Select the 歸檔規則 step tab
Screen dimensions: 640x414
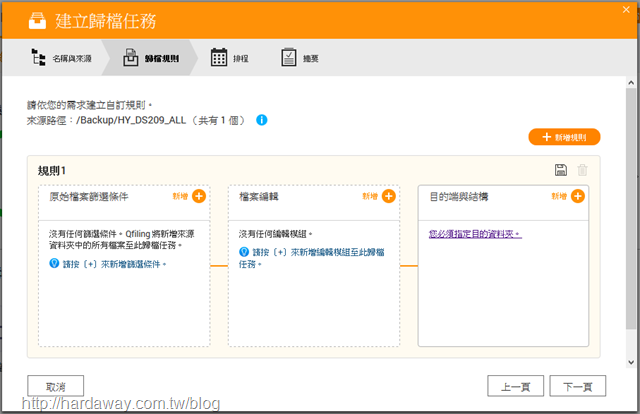pyautogui.click(x=151, y=58)
